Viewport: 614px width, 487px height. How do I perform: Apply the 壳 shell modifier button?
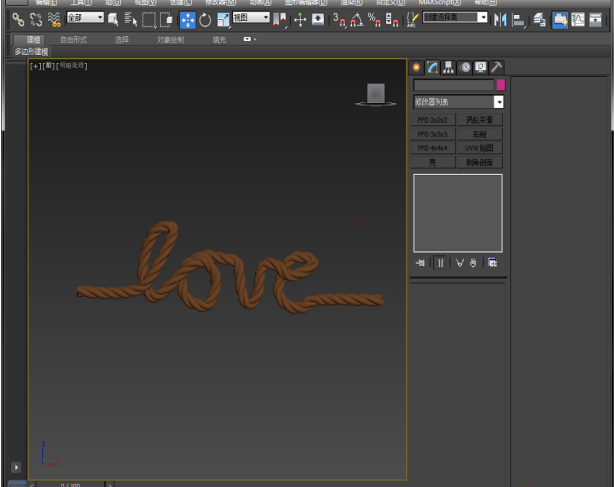[433, 162]
